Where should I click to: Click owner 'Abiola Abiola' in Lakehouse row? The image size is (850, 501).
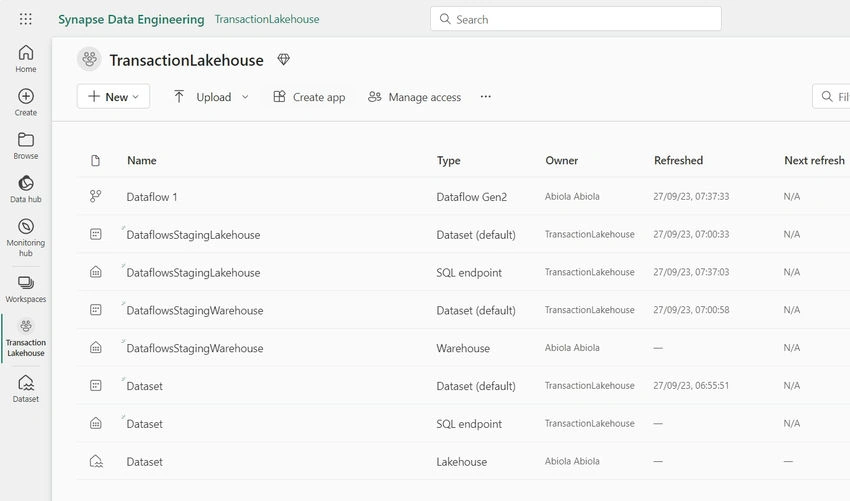572,461
